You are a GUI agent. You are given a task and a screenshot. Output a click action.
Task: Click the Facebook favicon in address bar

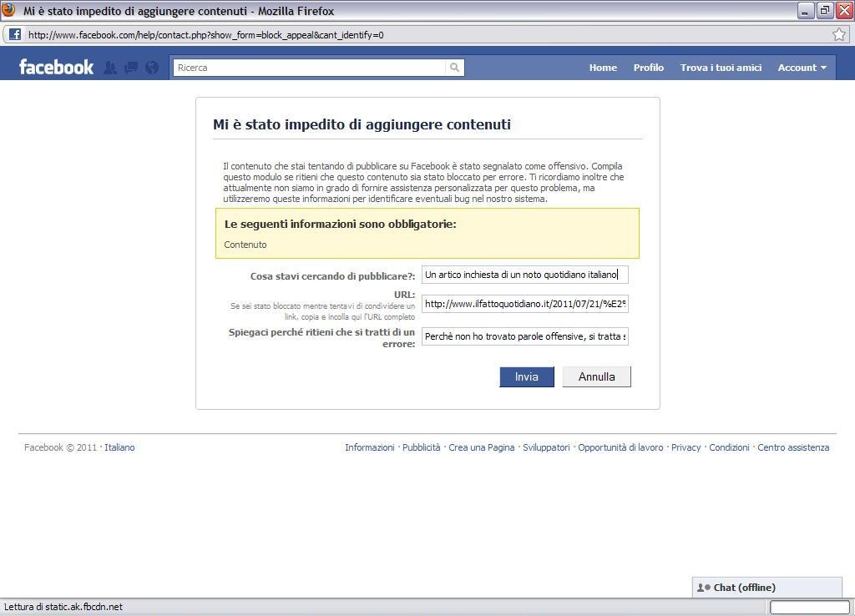(x=15, y=35)
